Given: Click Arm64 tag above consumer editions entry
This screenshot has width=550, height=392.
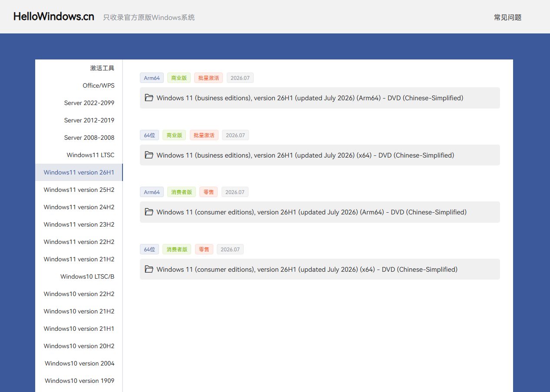Looking at the screenshot, I should pos(152,192).
